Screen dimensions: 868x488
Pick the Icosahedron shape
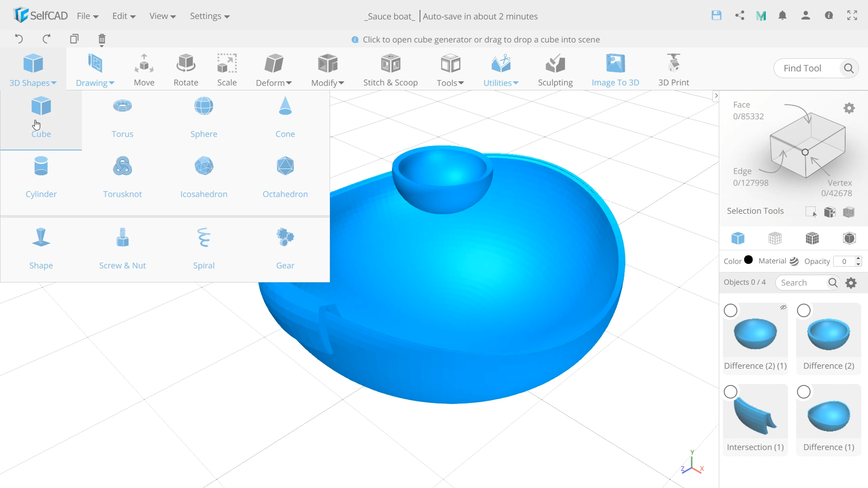click(x=204, y=178)
